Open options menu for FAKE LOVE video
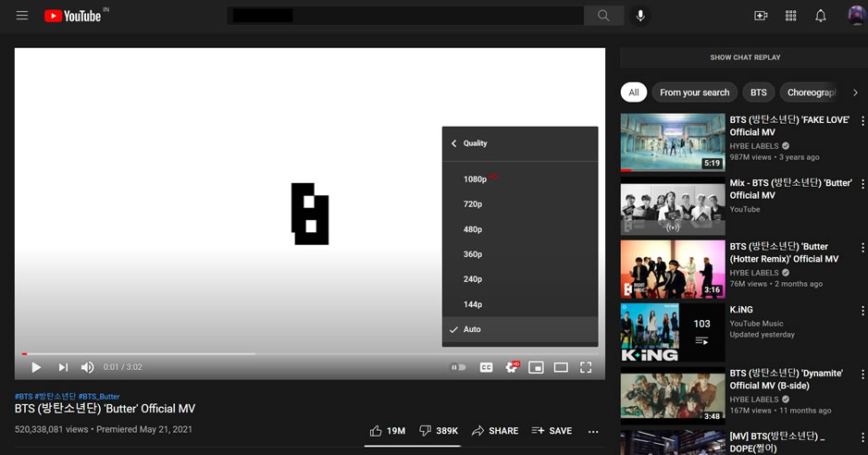868x455 pixels. (862, 120)
